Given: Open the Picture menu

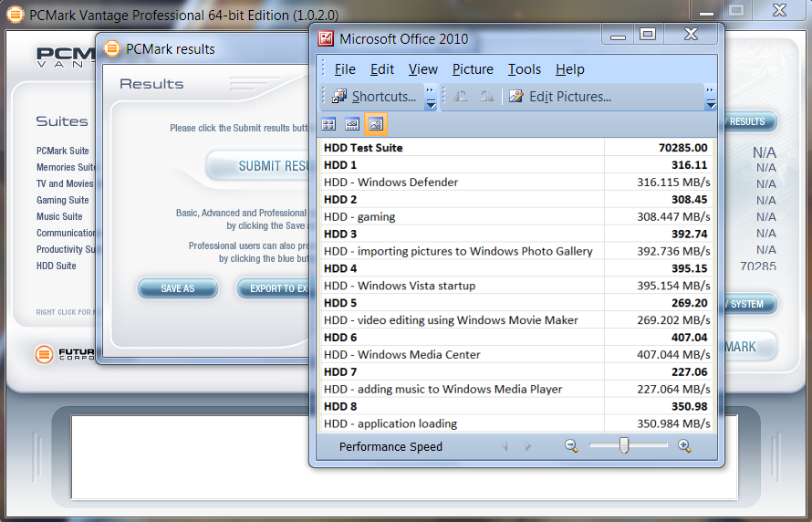Looking at the screenshot, I should coord(473,69).
